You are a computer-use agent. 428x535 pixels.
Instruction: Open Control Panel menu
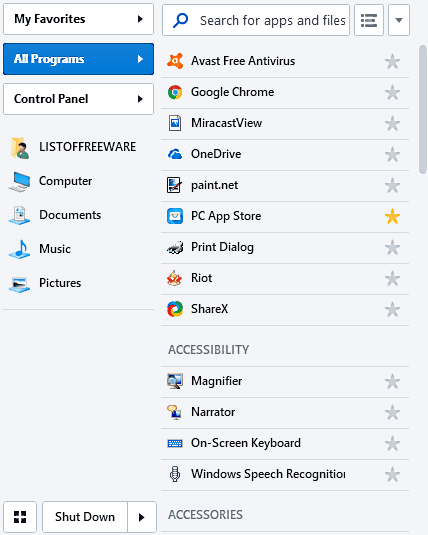coord(79,99)
